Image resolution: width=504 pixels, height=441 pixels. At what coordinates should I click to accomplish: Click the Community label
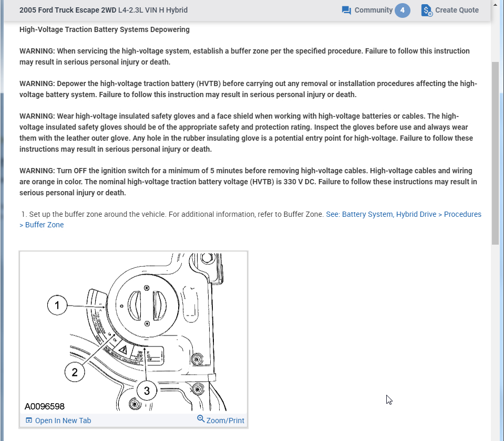tap(374, 10)
